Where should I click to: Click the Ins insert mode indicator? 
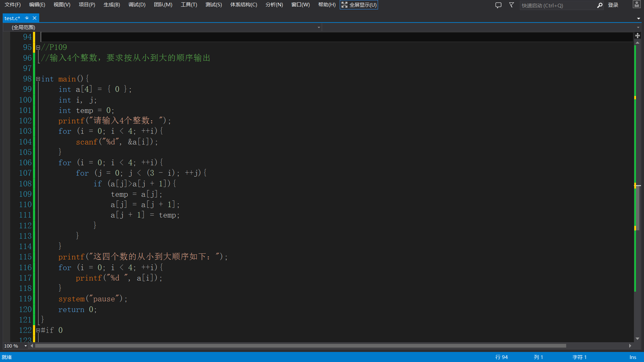pos(633,357)
